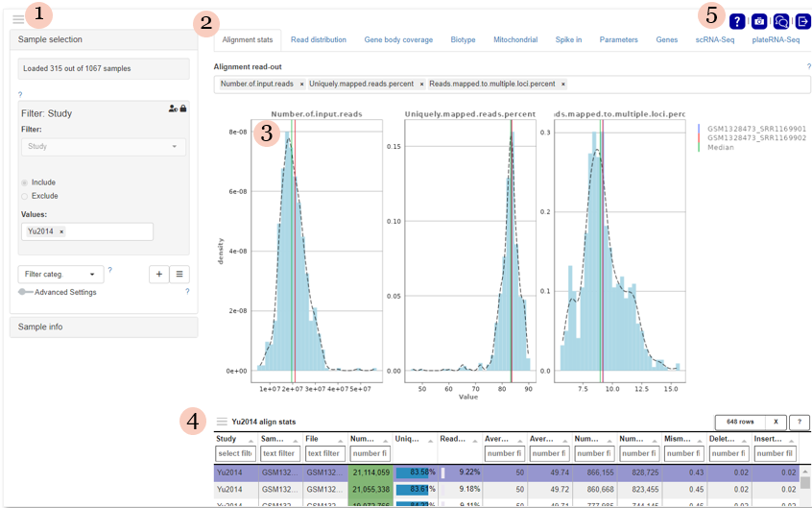Close the align stats table with X

click(x=775, y=422)
